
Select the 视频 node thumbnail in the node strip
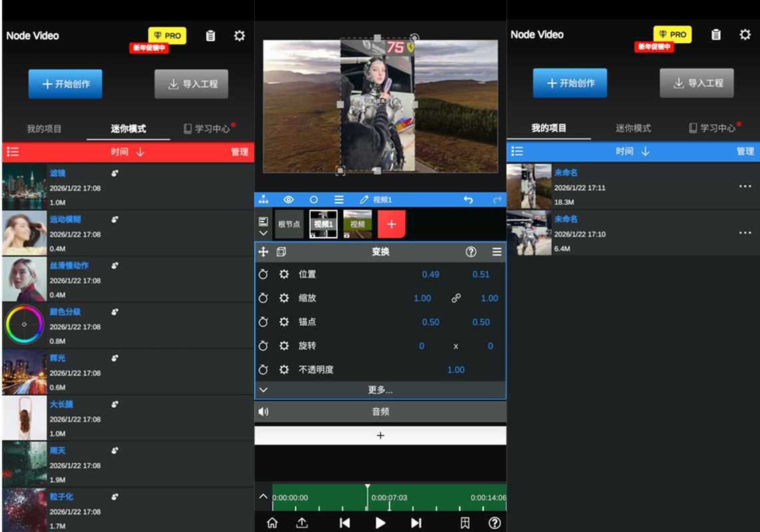click(x=357, y=224)
